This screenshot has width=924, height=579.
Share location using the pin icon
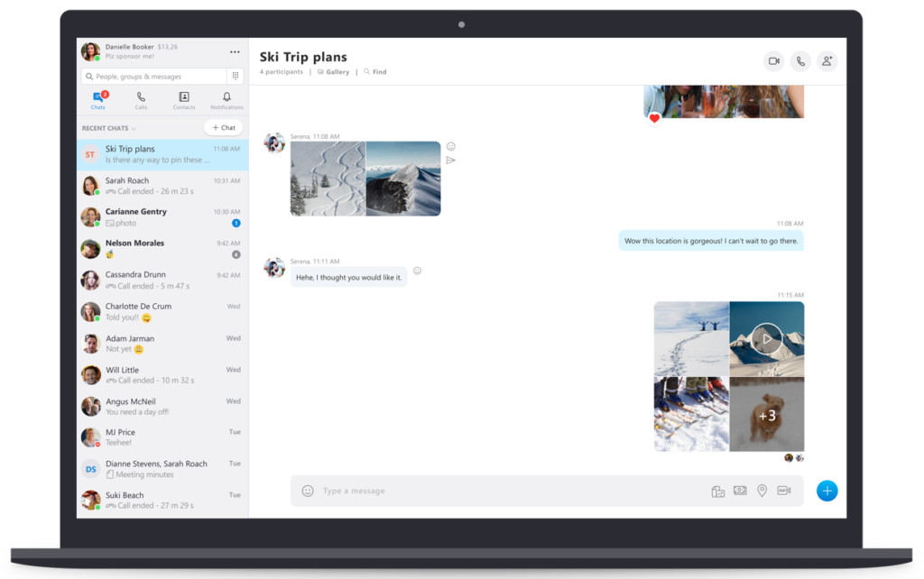pos(762,491)
